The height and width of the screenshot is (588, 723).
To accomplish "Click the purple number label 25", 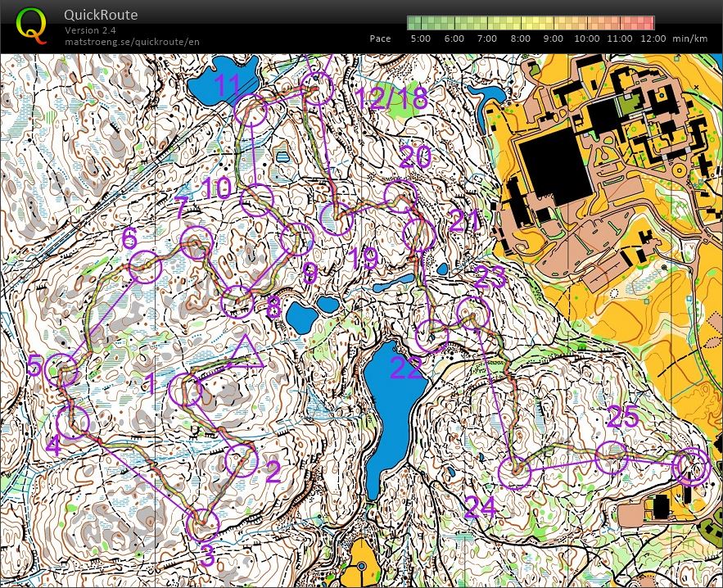I will click(623, 417).
